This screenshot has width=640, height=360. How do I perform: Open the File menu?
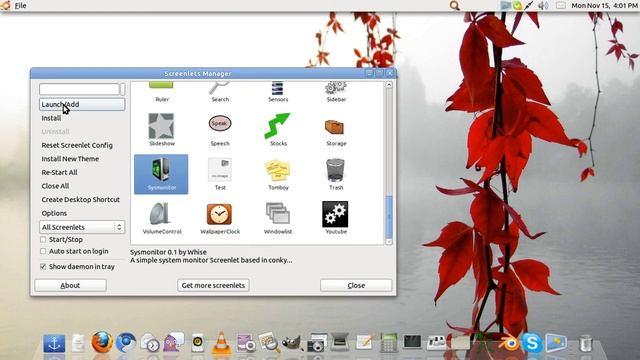click(x=20, y=5)
